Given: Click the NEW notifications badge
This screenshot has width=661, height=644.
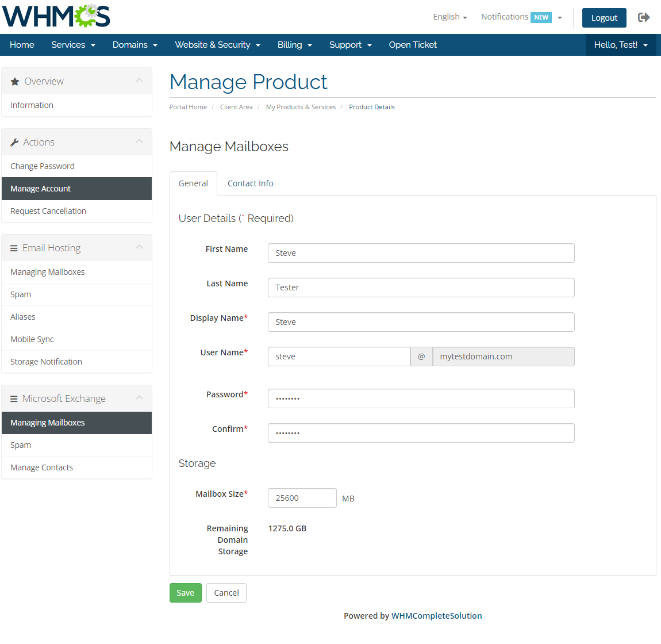Looking at the screenshot, I should [541, 17].
